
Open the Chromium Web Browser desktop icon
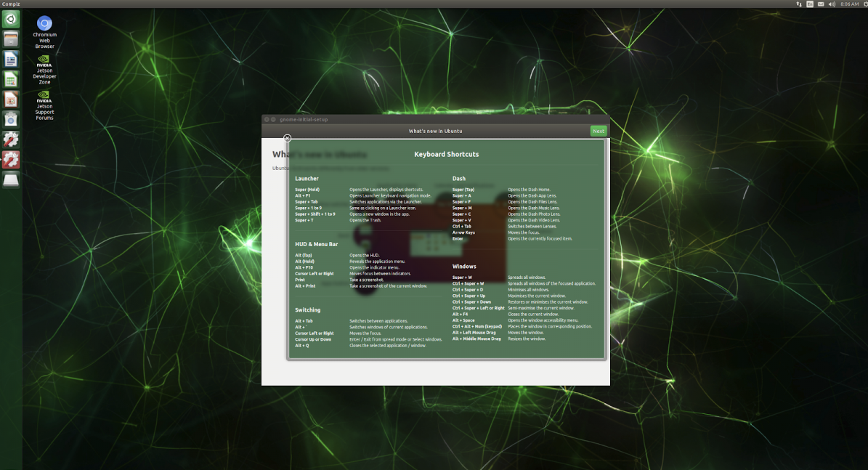pos(44,32)
